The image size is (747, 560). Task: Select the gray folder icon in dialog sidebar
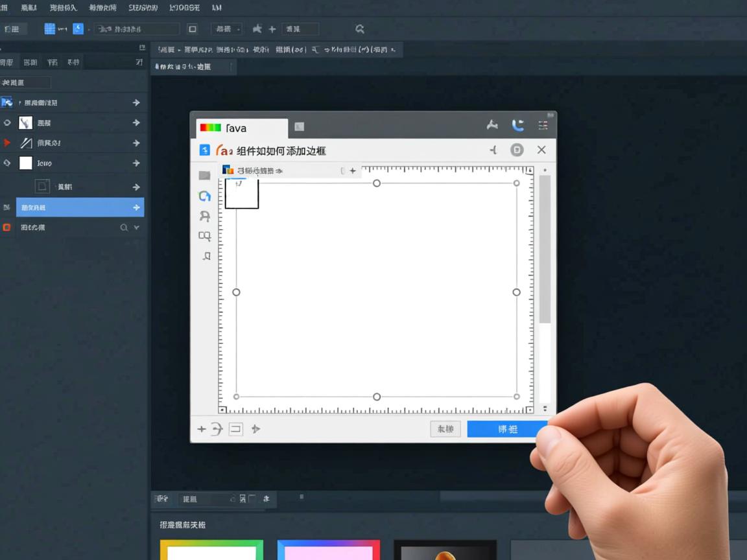click(204, 175)
